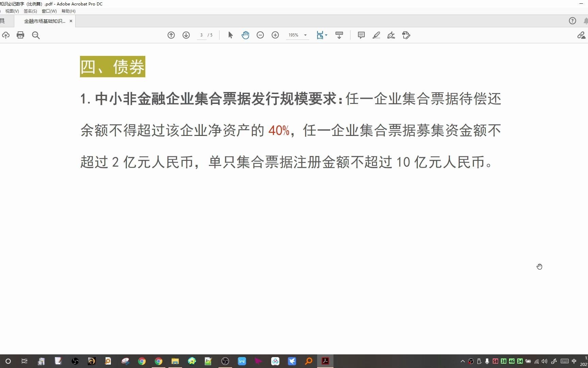Open the edit PDF stamp tool
588x368 pixels.
pyautogui.click(x=406, y=35)
